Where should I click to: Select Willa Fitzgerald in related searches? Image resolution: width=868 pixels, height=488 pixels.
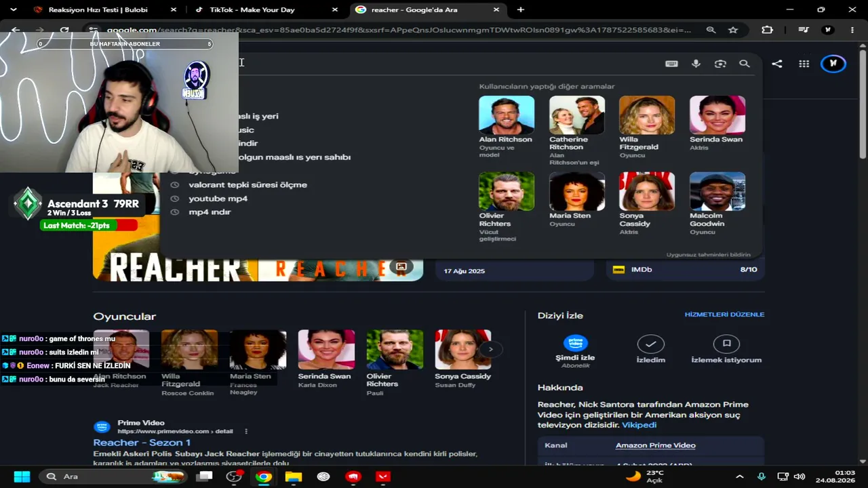[646, 127]
